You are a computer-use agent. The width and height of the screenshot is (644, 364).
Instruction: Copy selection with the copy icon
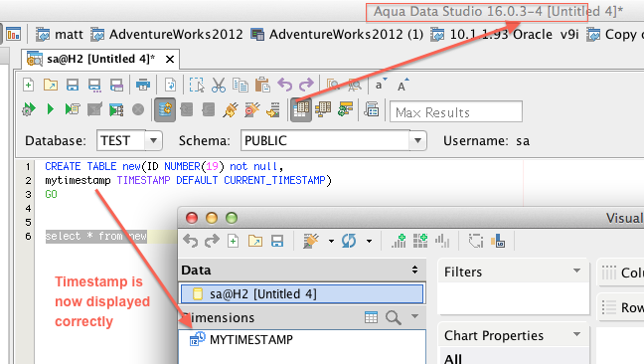pos(241,86)
